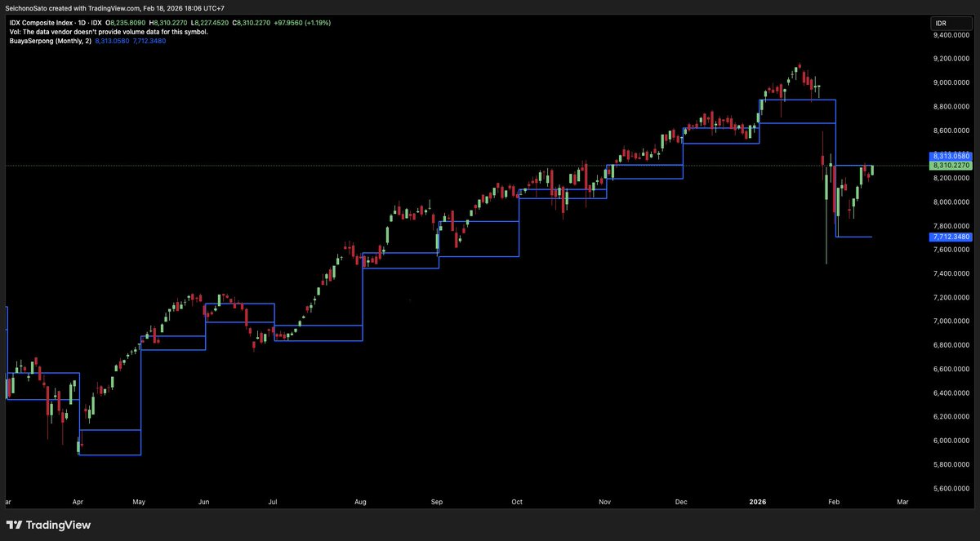
Task: Click the Feb label on the time axis
Action: 834,503
